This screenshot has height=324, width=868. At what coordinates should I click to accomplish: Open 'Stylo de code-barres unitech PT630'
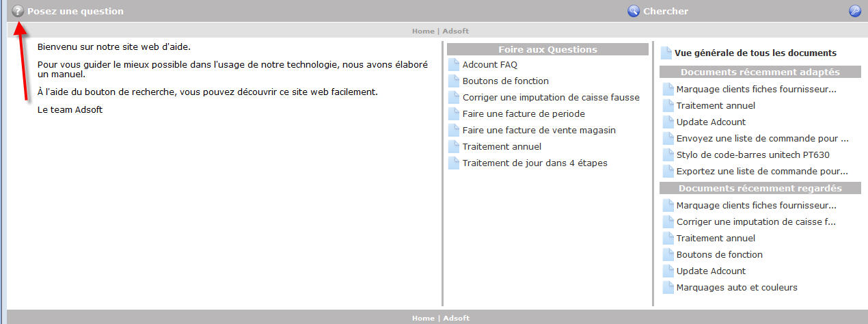753,155
